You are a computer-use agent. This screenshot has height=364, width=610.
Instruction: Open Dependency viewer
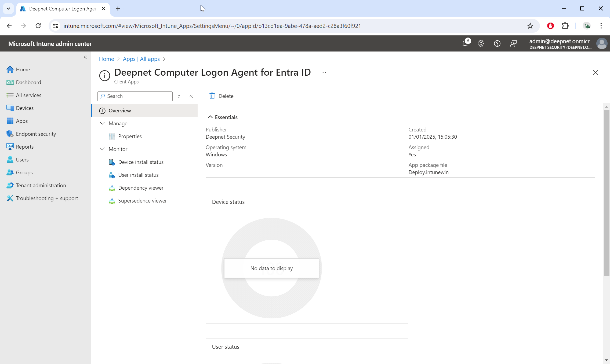[x=141, y=188]
